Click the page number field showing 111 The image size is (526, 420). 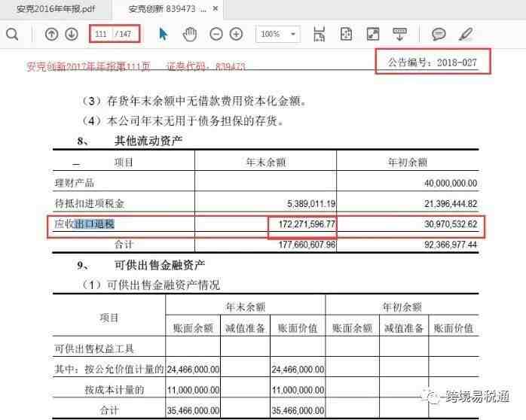tap(100, 35)
